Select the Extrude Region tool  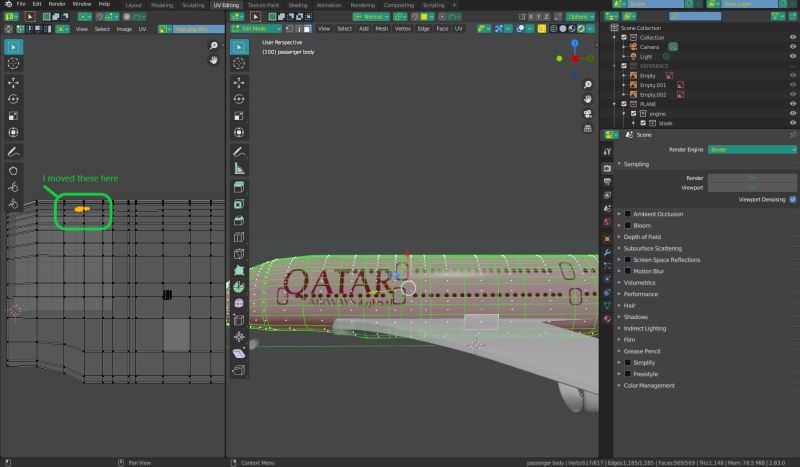tap(239, 187)
